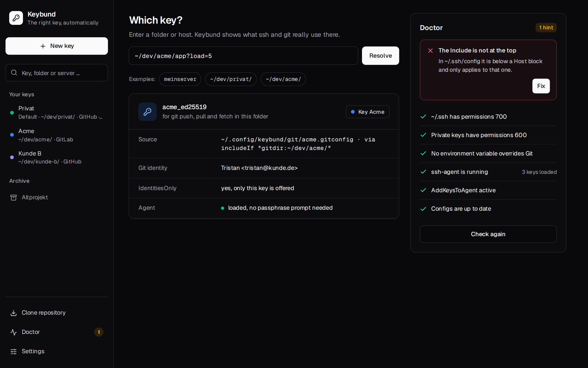The height and width of the screenshot is (368, 588).
Task: Choose the meinserver example chip
Action: point(180,79)
